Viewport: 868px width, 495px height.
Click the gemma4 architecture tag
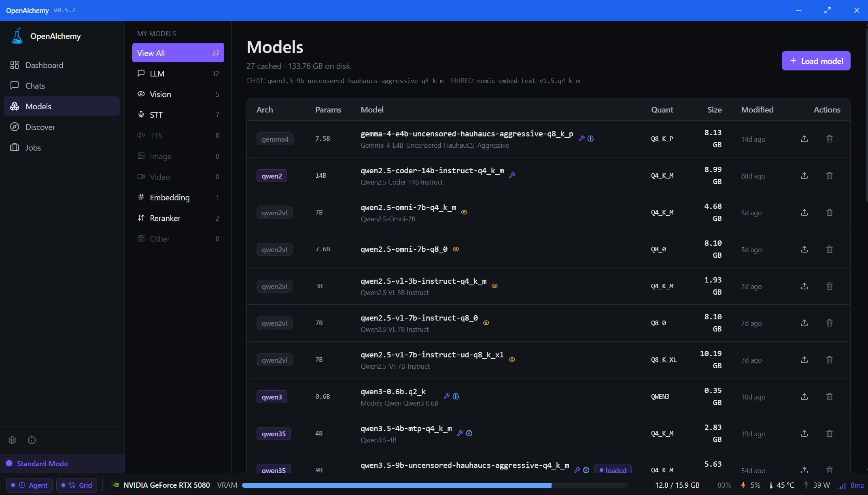click(x=275, y=139)
